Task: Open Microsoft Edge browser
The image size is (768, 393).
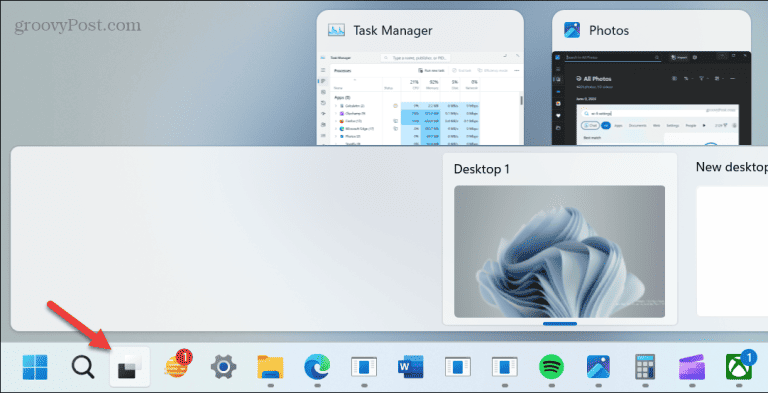Action: click(317, 367)
